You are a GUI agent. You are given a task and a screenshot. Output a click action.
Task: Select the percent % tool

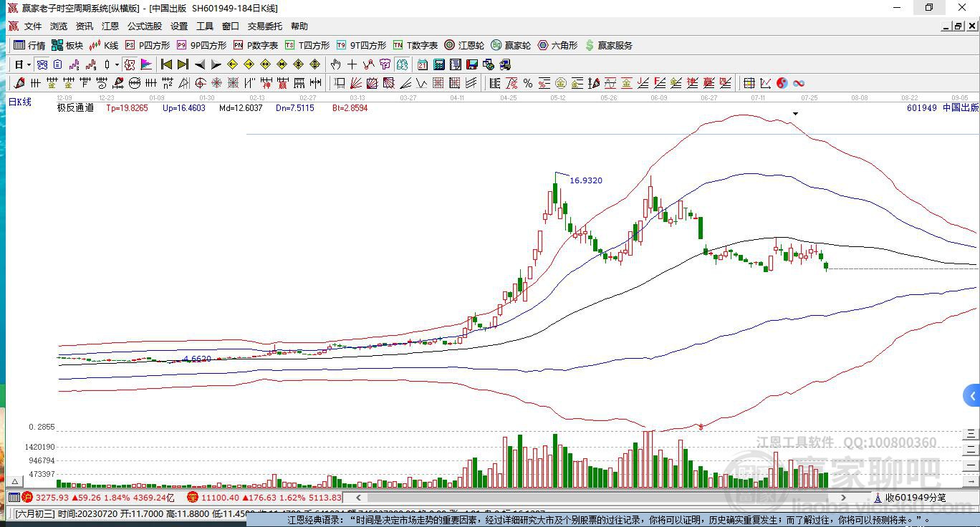pyautogui.click(x=527, y=83)
